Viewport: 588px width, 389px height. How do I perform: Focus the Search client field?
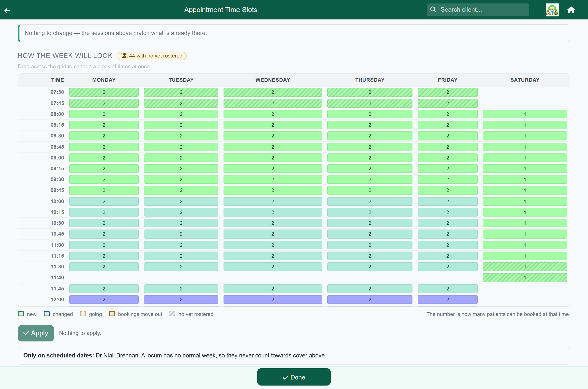click(477, 10)
